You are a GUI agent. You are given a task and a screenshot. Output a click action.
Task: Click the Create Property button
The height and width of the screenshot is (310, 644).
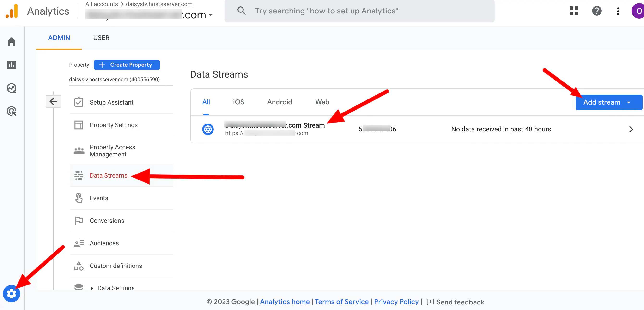tap(127, 65)
